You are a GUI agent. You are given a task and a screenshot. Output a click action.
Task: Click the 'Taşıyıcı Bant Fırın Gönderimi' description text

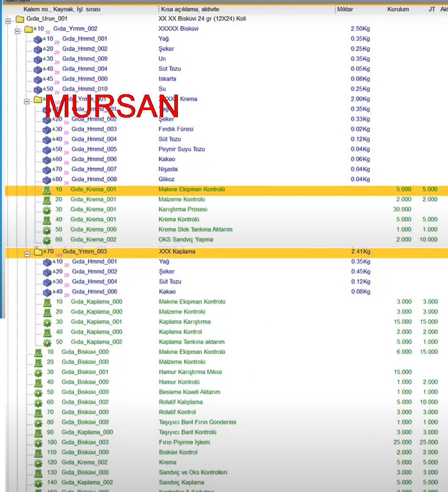pyautogui.click(x=197, y=422)
